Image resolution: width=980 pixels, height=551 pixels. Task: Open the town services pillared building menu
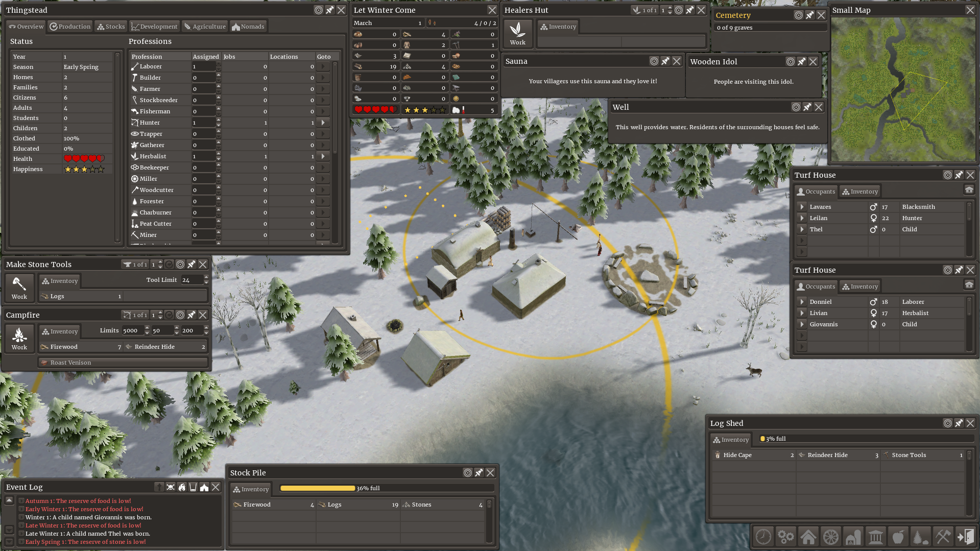pyautogui.click(x=876, y=537)
